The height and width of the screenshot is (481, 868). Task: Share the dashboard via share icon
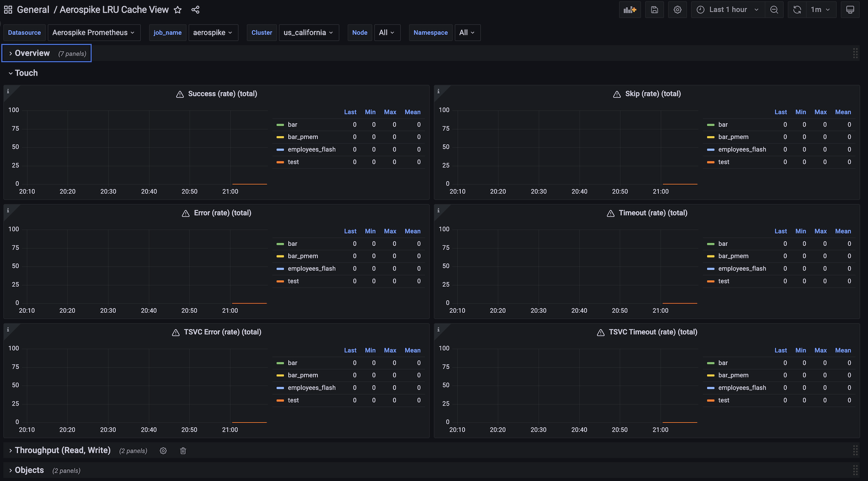tap(195, 9)
